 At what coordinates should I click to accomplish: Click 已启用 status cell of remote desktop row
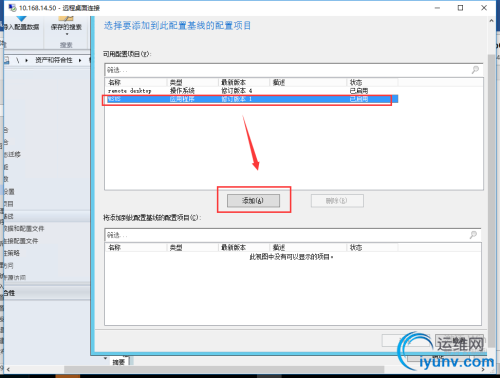pyautogui.click(x=359, y=91)
